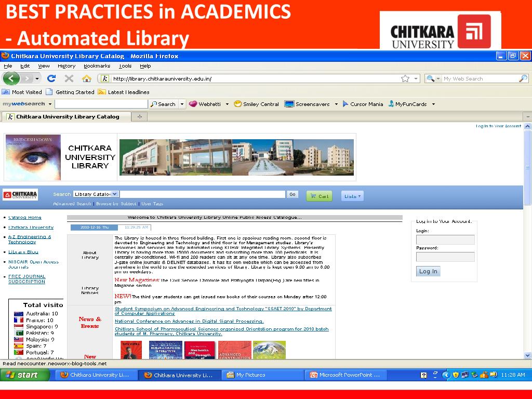Open the A-Z Engineering & Technology link

pyautogui.click(x=30, y=240)
